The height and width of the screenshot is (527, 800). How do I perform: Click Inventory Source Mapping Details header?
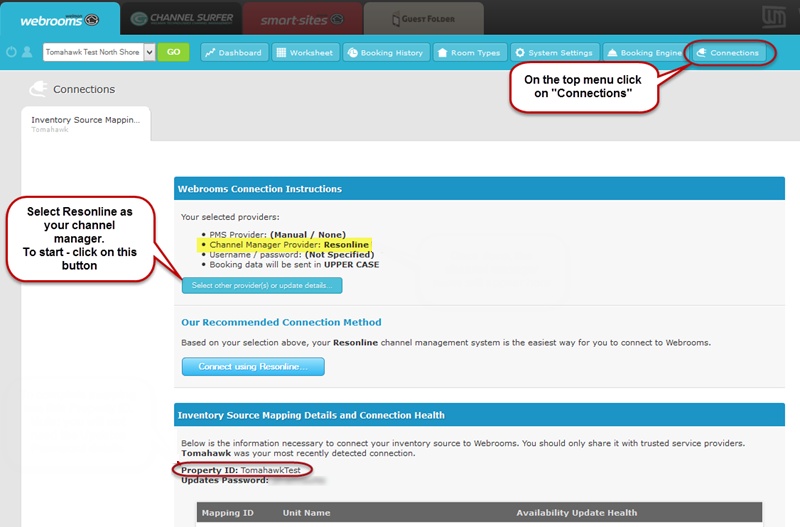[x=311, y=415]
